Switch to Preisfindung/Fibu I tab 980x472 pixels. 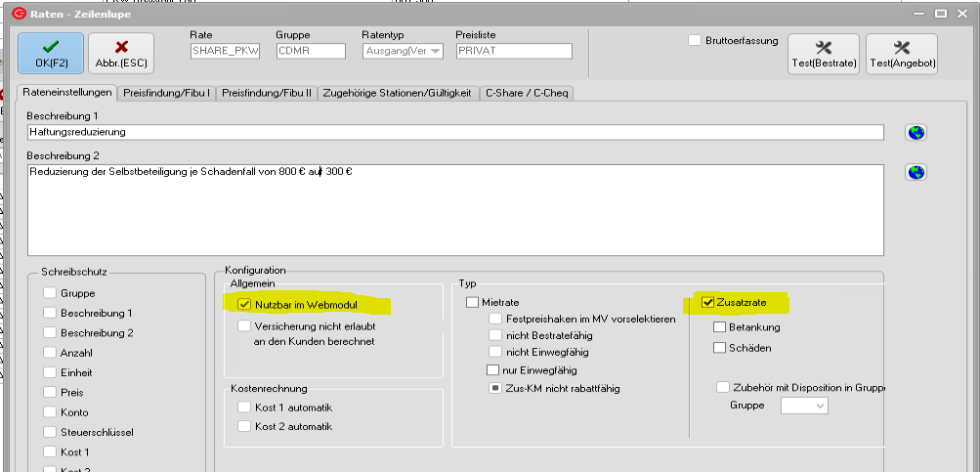(167, 93)
